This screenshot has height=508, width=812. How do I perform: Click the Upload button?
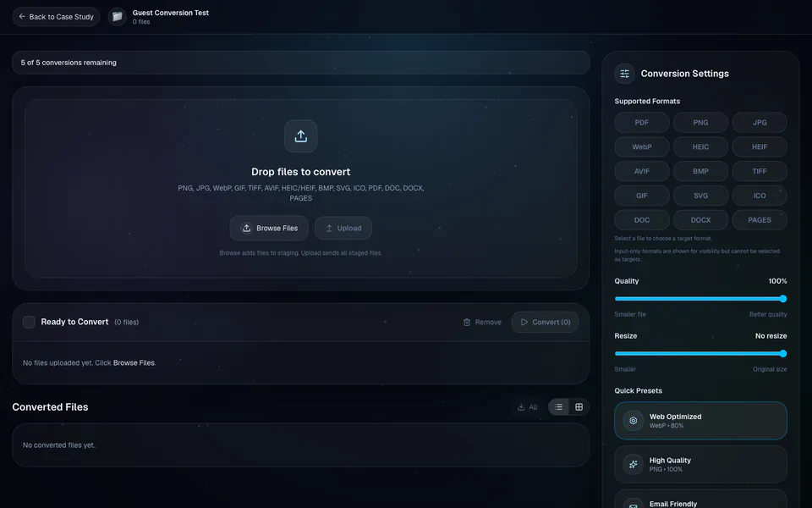(343, 228)
